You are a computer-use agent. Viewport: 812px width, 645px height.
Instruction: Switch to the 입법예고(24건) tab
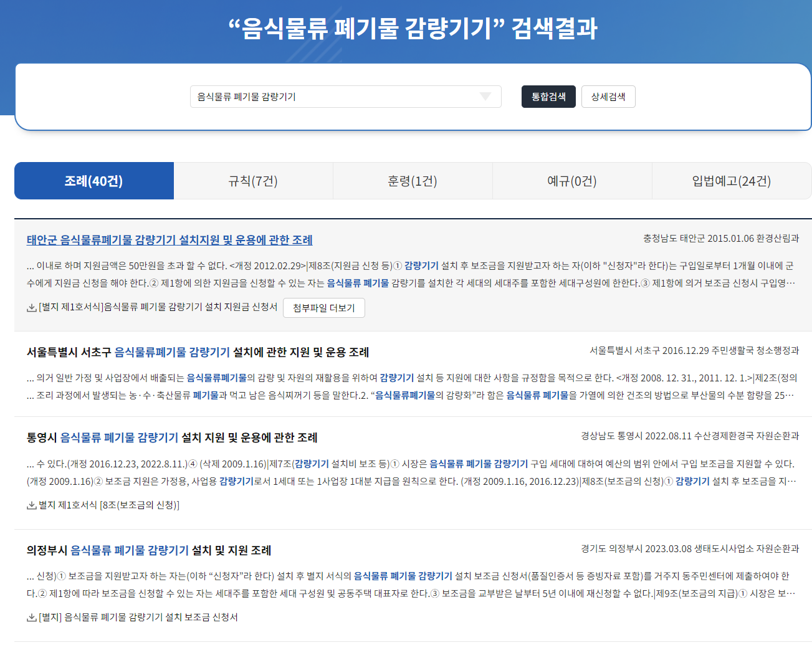click(731, 181)
